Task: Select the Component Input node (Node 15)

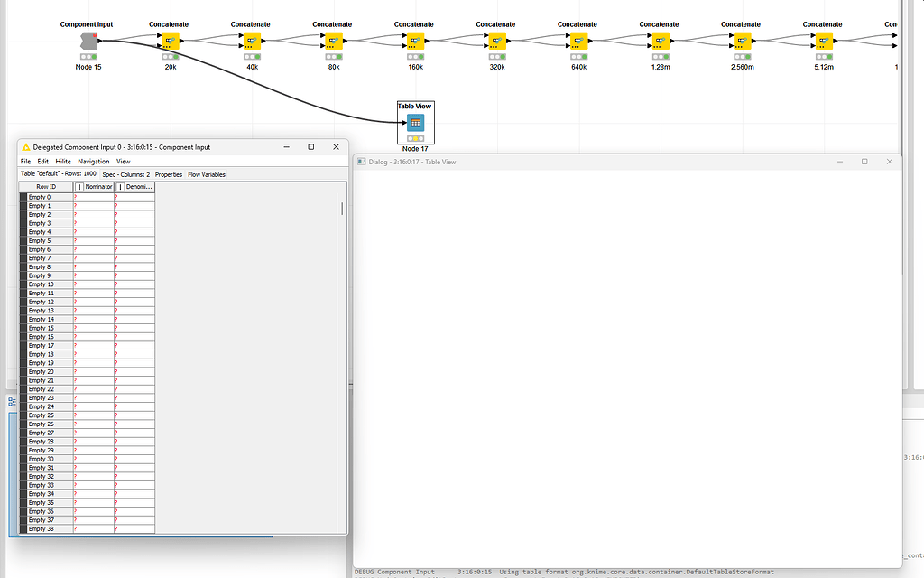Action: click(x=88, y=40)
